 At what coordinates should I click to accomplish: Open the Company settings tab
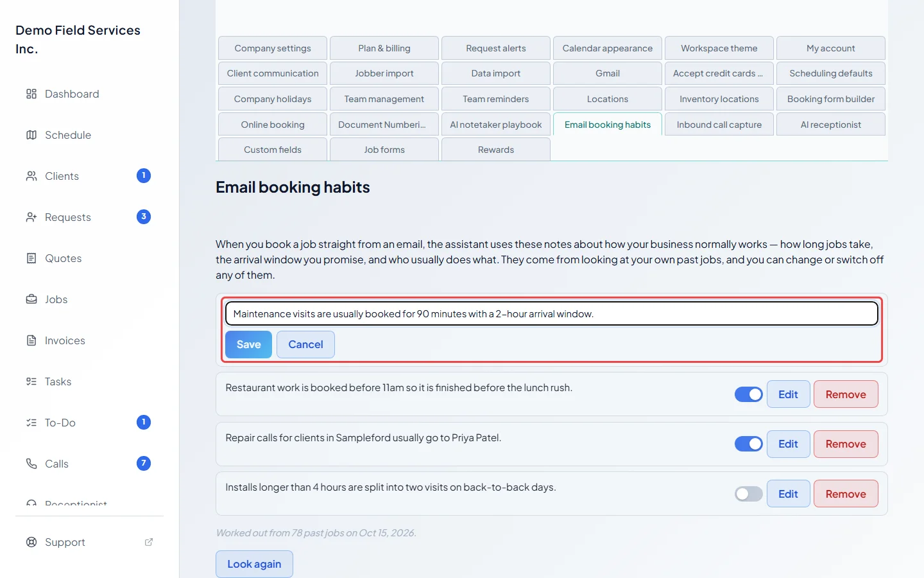coord(273,48)
